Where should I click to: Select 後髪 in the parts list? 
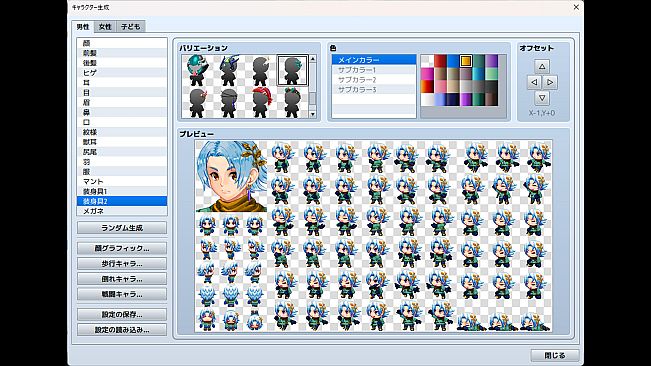(x=122, y=63)
